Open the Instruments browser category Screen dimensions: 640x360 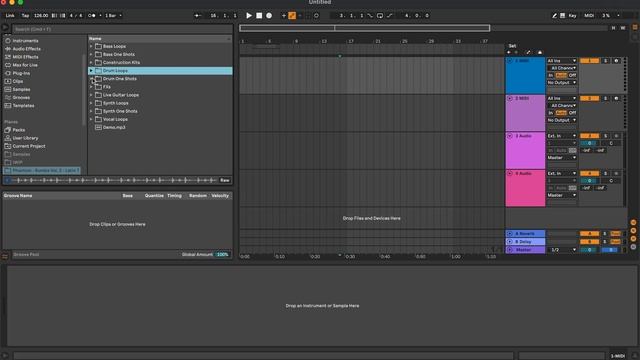coord(25,41)
